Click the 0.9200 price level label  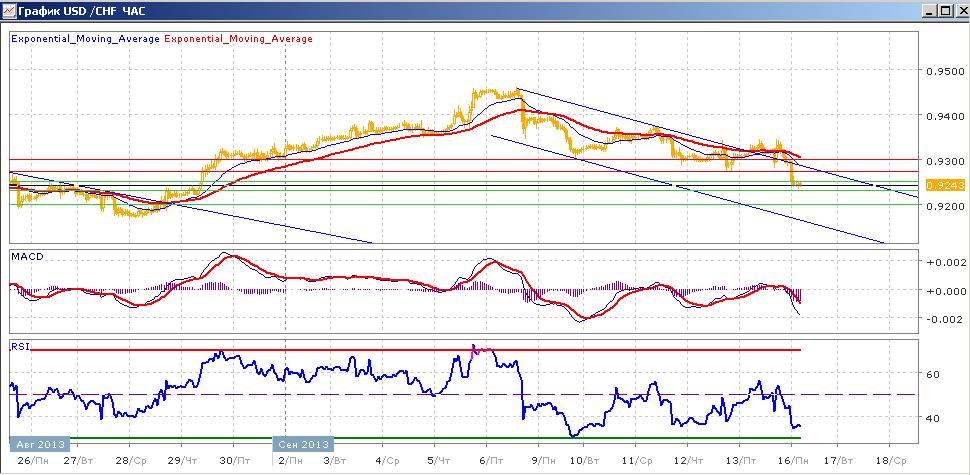(945, 205)
